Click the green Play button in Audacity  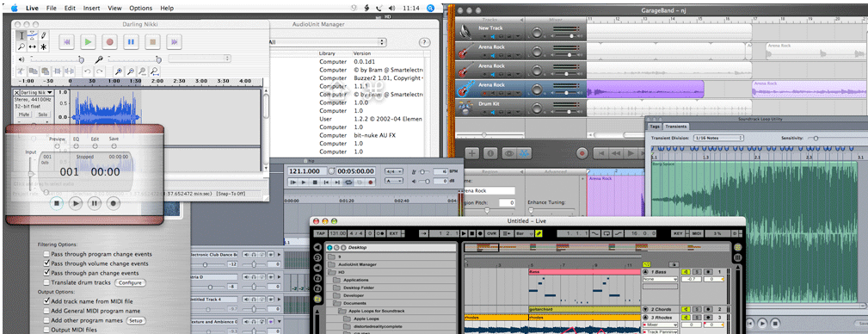[88, 41]
